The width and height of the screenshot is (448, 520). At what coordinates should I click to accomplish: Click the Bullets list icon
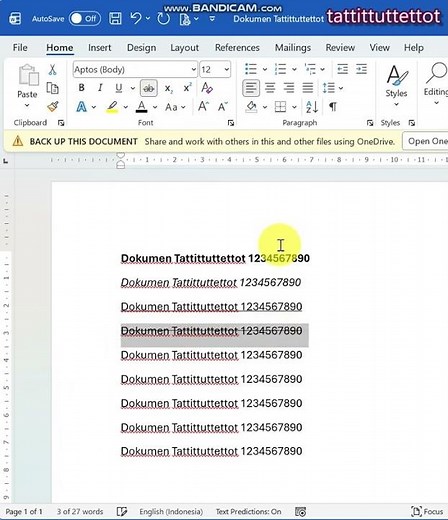point(251,69)
